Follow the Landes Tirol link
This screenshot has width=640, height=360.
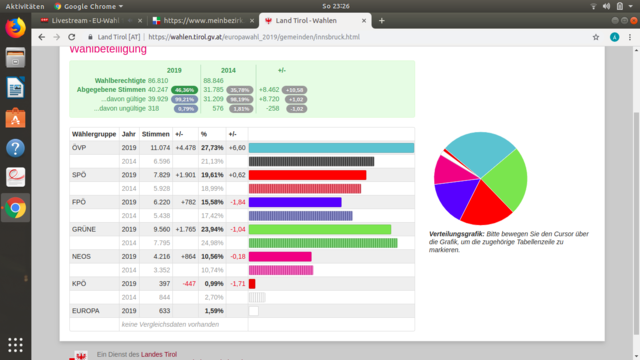[x=159, y=354]
